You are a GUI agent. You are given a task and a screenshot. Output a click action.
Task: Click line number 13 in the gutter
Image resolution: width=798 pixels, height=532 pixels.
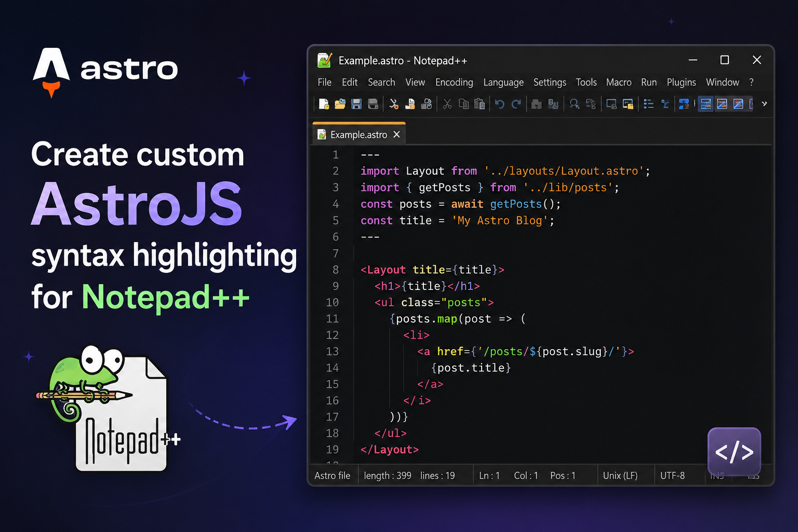[332, 352]
